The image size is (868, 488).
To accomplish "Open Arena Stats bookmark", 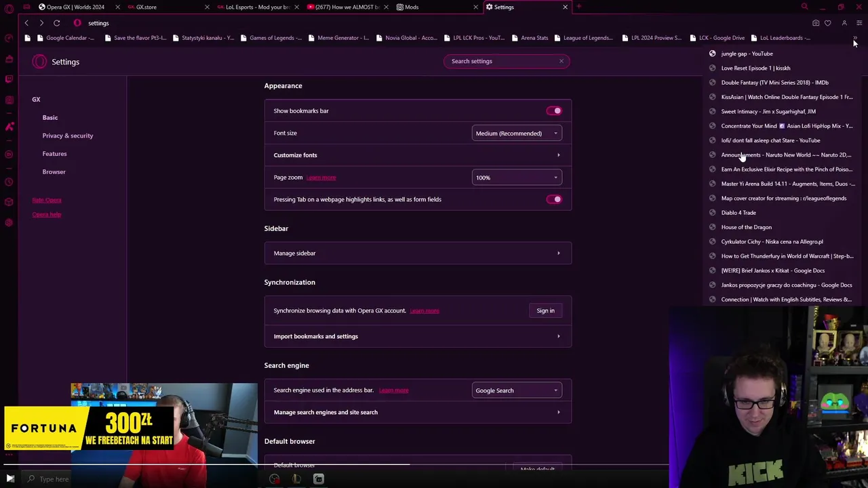I will pos(530,38).
